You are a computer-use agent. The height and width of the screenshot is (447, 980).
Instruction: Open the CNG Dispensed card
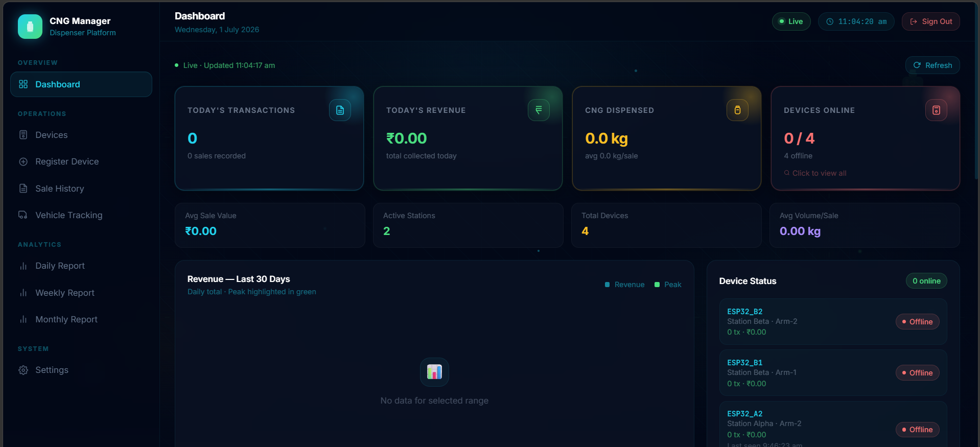click(x=667, y=138)
